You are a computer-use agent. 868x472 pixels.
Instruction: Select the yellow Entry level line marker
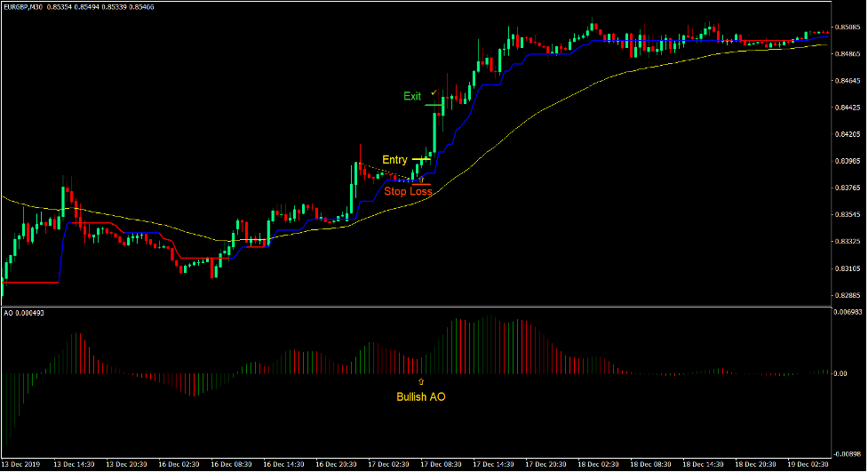click(421, 160)
